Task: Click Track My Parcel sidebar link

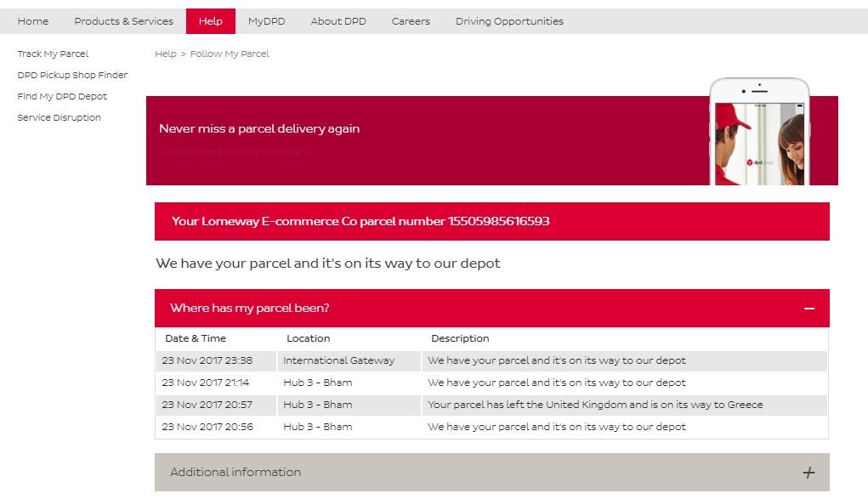Action: tap(53, 54)
